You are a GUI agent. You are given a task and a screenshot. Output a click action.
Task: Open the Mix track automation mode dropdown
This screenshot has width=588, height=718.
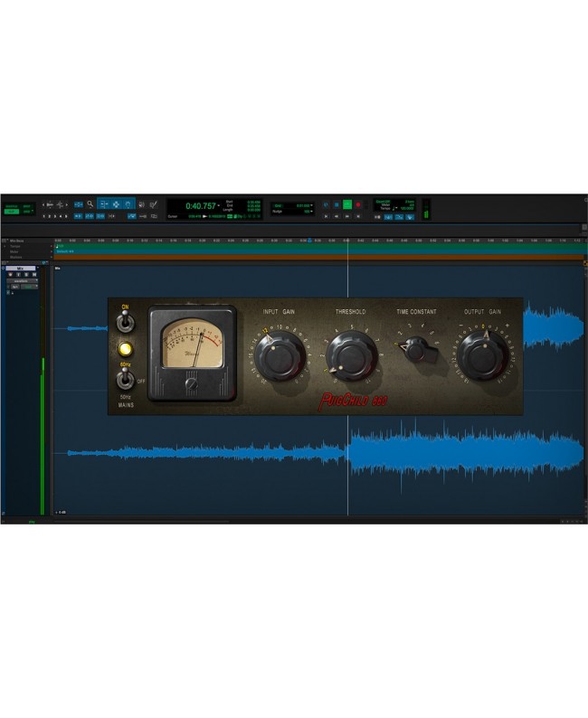click(x=29, y=287)
